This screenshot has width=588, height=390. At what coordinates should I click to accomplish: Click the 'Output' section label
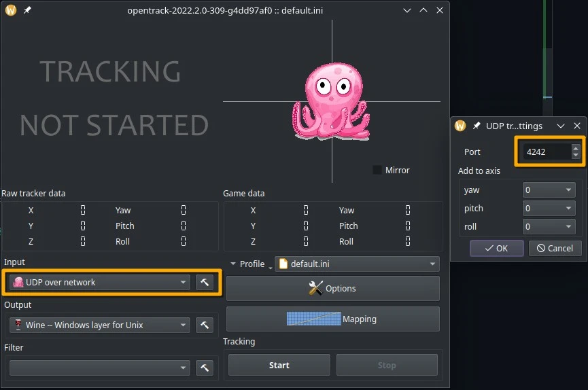click(18, 305)
